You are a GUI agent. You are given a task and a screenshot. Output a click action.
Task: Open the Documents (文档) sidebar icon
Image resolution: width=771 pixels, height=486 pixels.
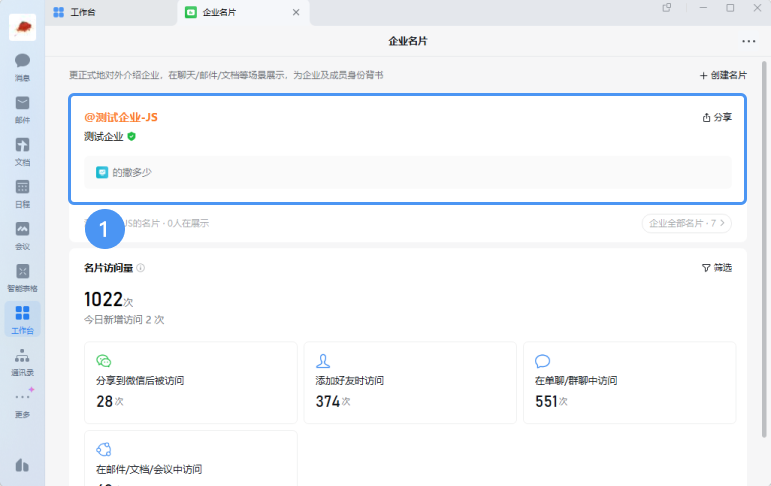[22, 151]
